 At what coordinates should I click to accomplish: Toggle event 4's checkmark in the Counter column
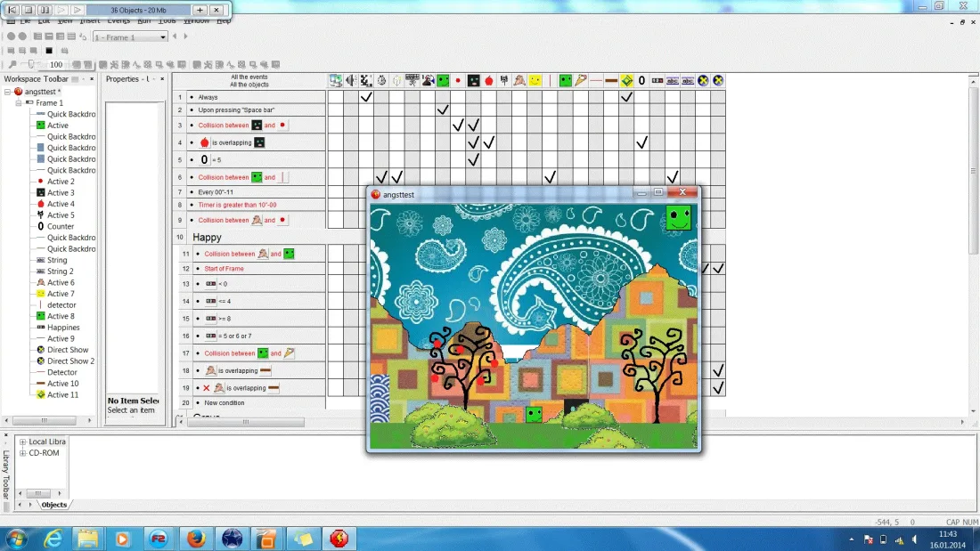click(x=641, y=143)
